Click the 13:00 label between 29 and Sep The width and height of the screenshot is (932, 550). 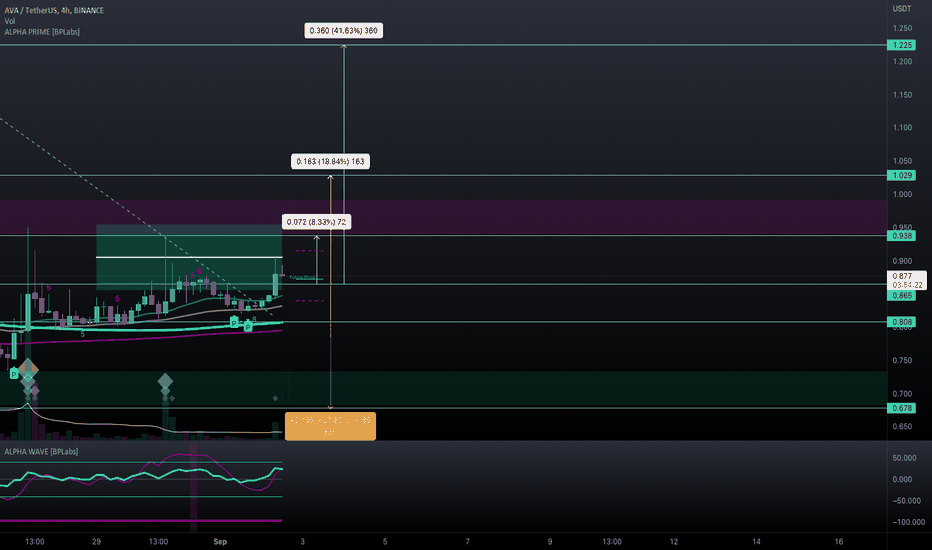158,542
